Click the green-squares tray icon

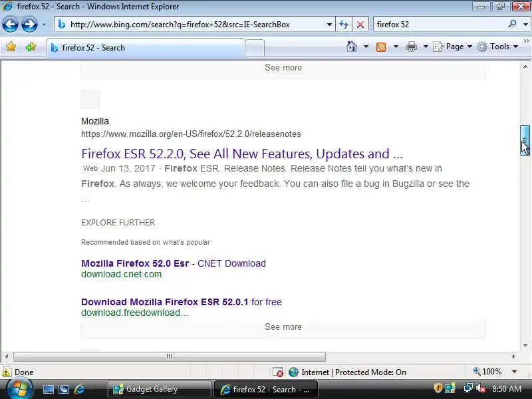(x=450, y=388)
